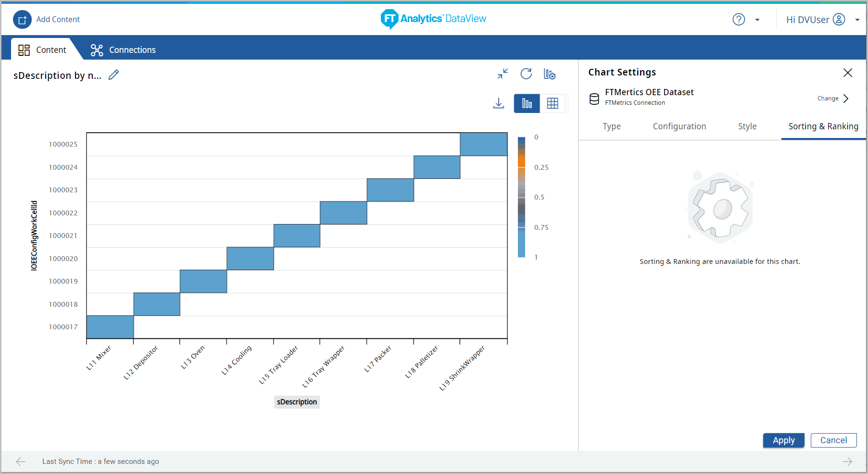
Task: Click the Add Content plus icon
Action: (x=22, y=20)
